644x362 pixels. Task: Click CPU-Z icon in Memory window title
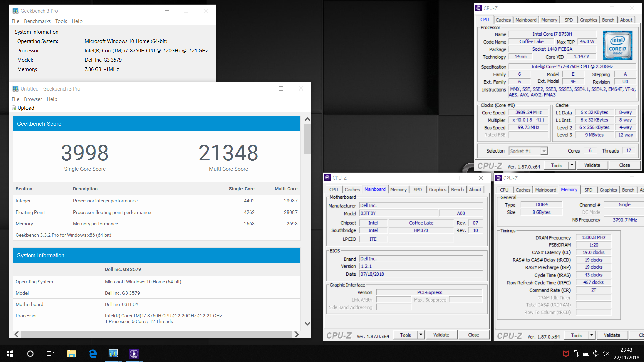[498, 178]
